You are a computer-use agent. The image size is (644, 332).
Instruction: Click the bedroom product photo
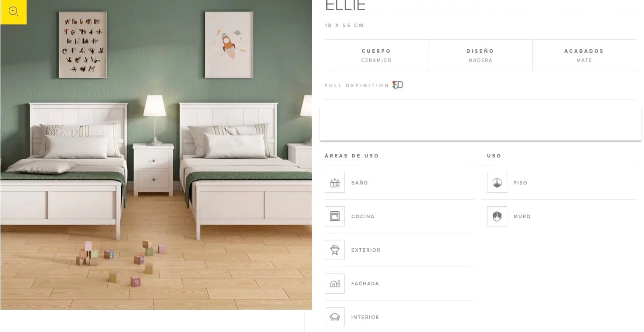click(156, 155)
